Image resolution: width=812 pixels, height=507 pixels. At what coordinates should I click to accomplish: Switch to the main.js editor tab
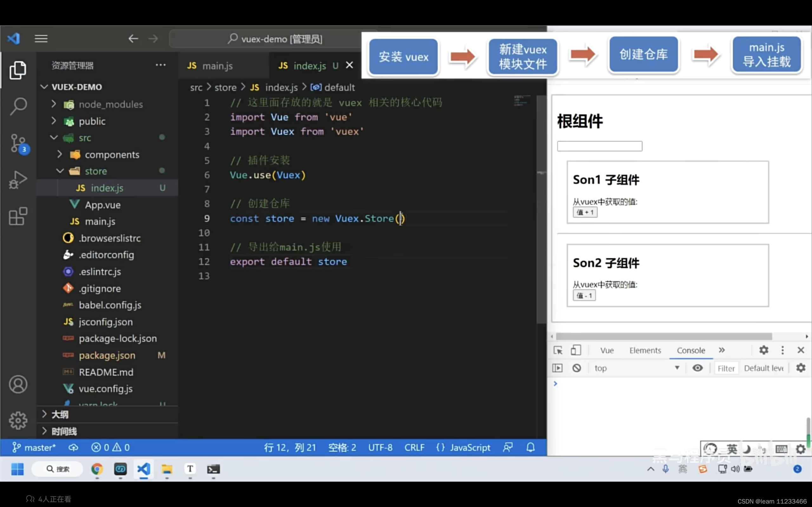pos(217,66)
